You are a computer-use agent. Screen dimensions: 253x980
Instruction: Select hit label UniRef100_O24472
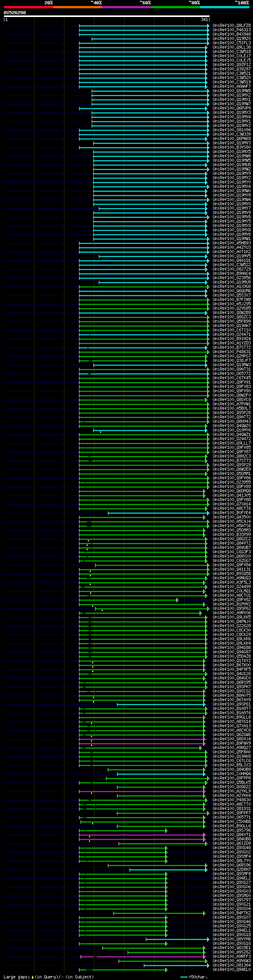coord(232,439)
